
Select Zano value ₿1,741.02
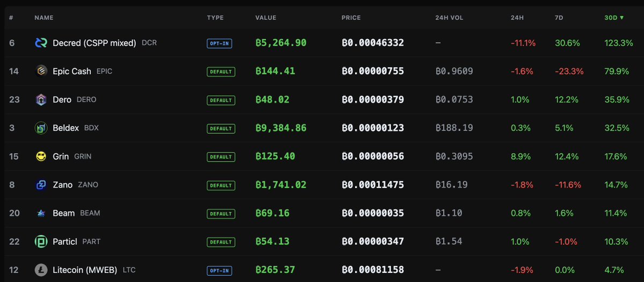[281, 185]
